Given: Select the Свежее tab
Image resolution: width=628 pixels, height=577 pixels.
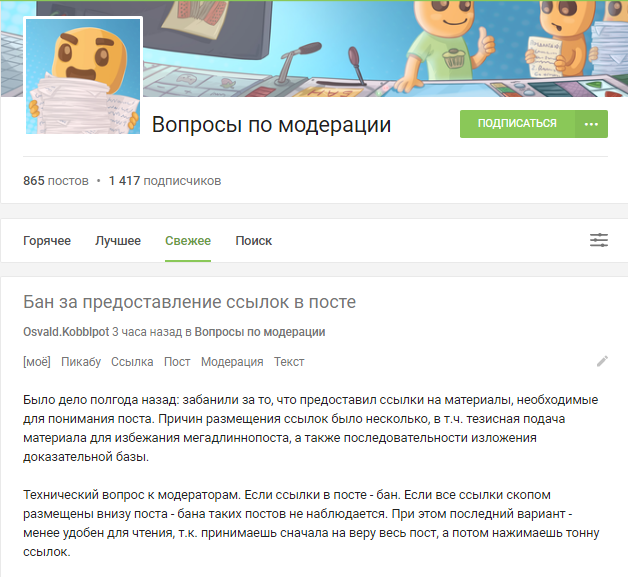Looking at the screenshot, I should tap(188, 241).
